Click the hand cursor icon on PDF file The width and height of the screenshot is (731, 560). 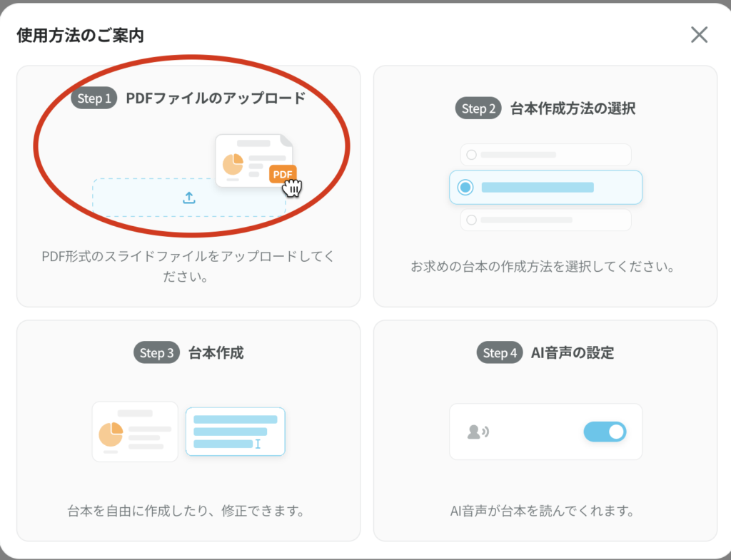[293, 188]
